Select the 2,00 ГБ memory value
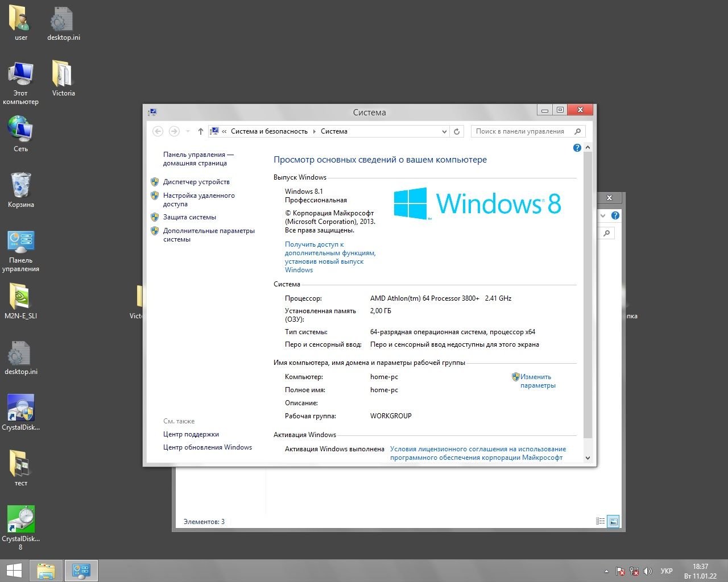 coord(380,311)
